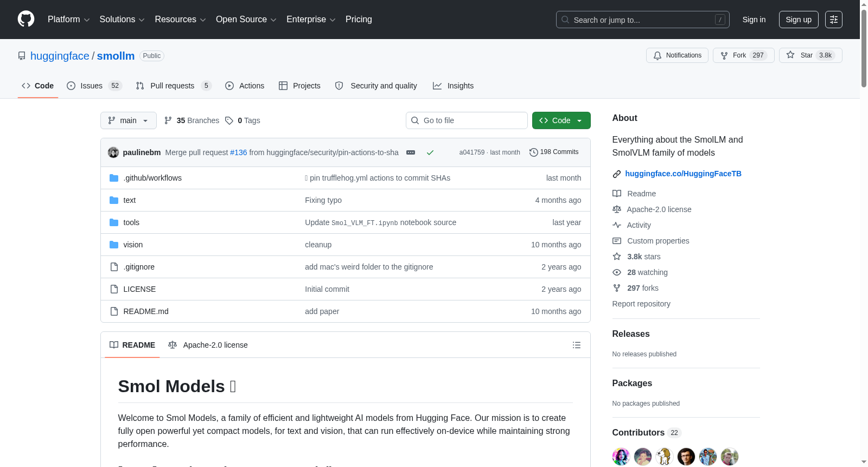868x467 pixels.
Task: View 3.8k stars list
Action: click(637, 257)
